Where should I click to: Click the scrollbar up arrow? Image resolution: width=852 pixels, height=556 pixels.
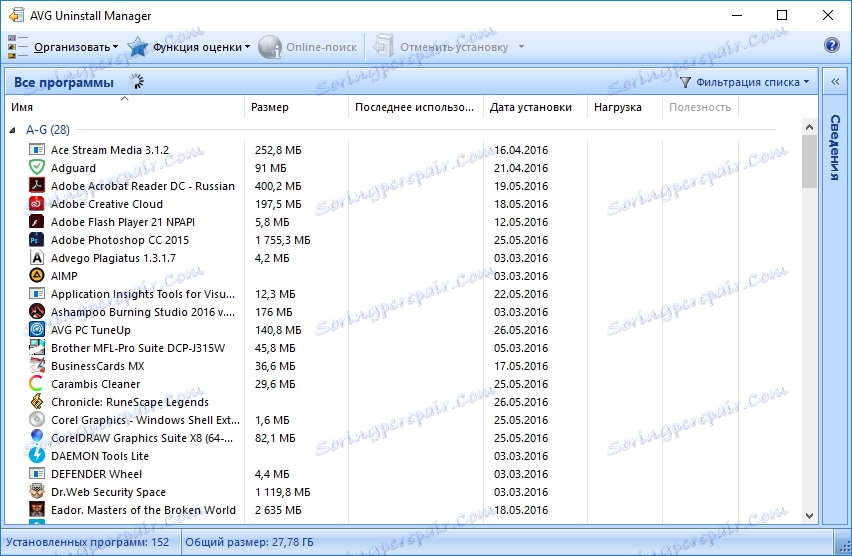click(809, 127)
